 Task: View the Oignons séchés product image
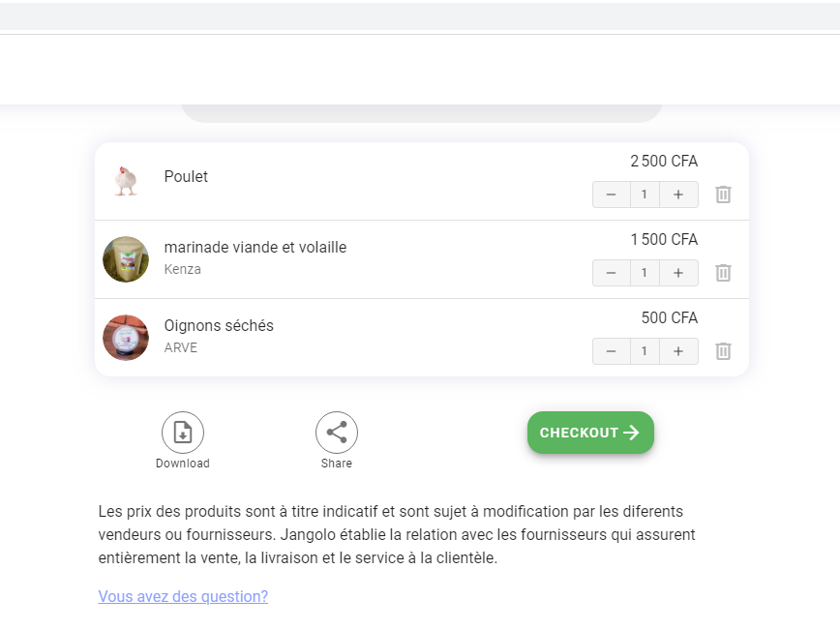coord(126,338)
